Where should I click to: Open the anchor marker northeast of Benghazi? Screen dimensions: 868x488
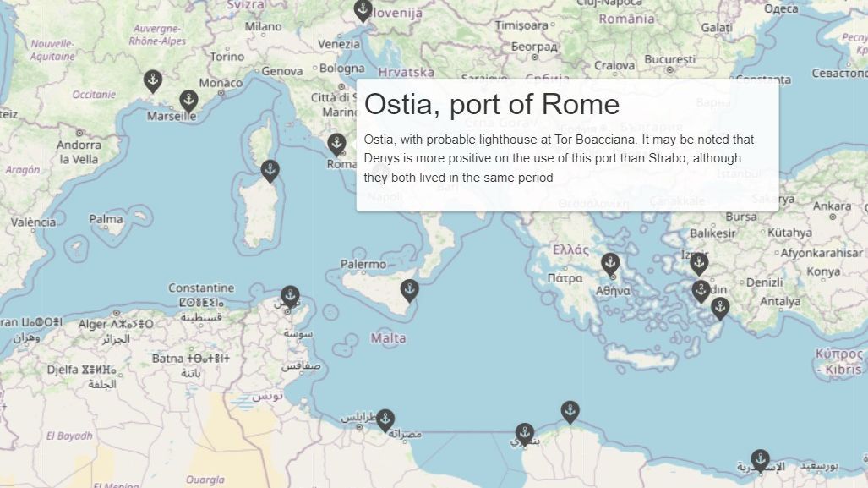(x=570, y=413)
